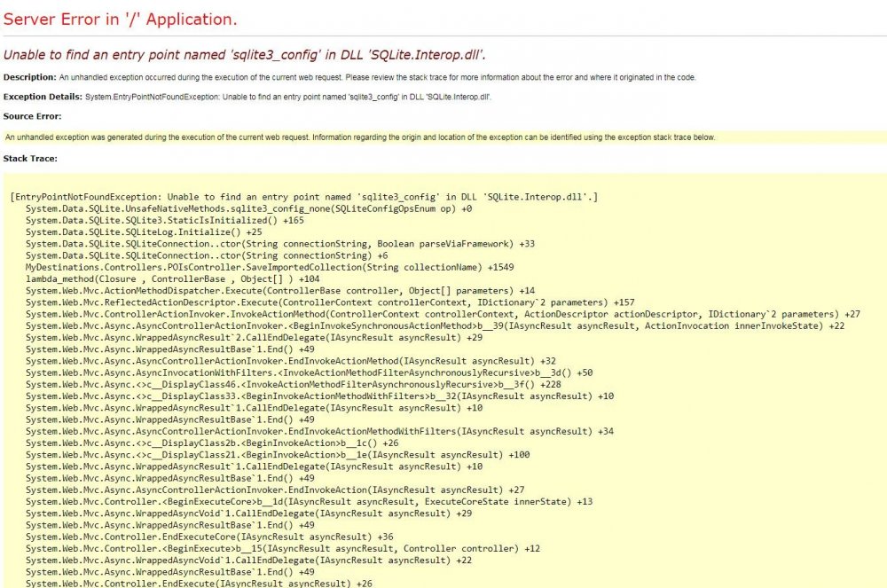Viewport: 887px width, 588px height.
Task: Click the 'SQLite3.StaticIsInitialized() +165' line
Action: pyautogui.click(x=165, y=221)
